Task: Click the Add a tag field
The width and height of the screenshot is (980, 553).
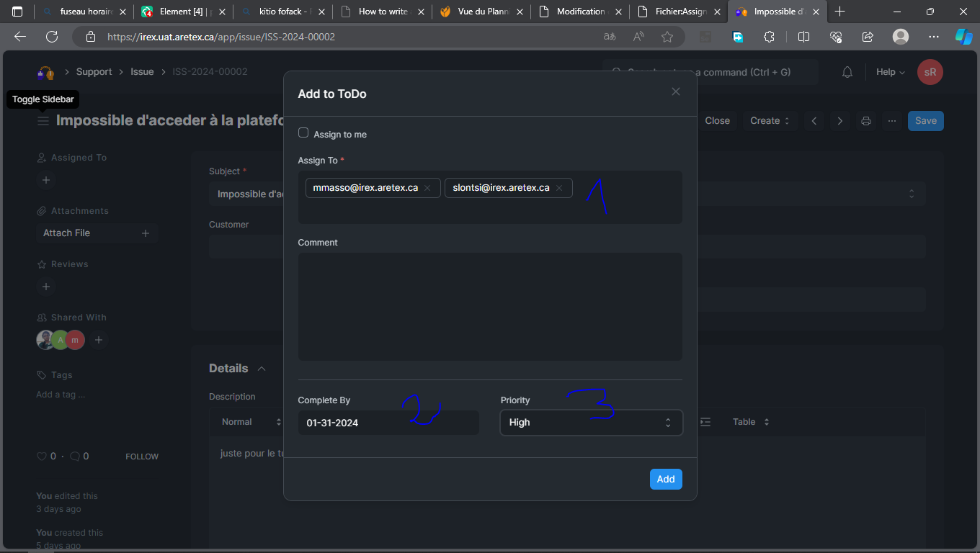Action: tap(61, 395)
